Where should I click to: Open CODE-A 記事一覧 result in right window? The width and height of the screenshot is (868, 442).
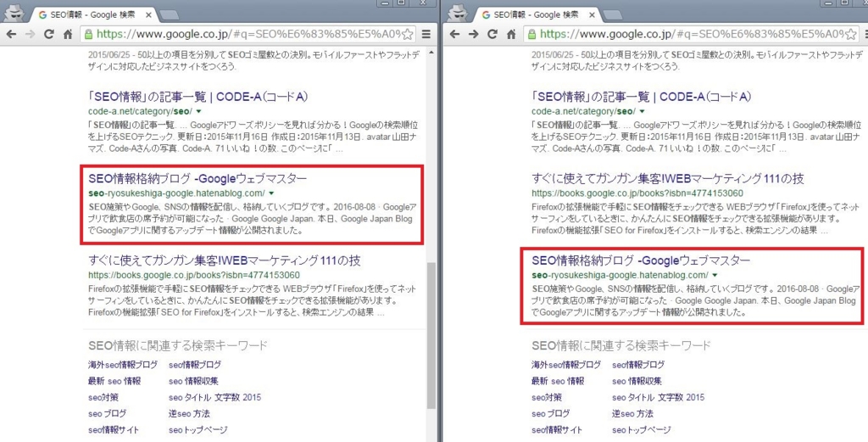tap(643, 97)
